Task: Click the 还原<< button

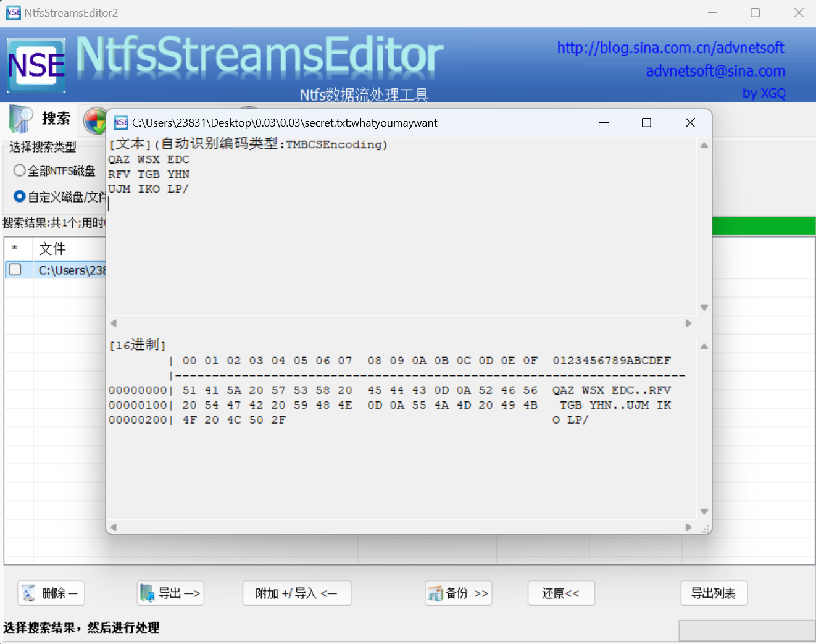Action: (x=561, y=593)
